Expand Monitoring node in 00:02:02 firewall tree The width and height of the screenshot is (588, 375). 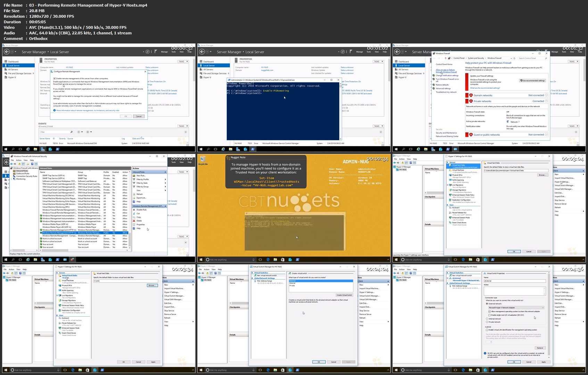coord(12,179)
